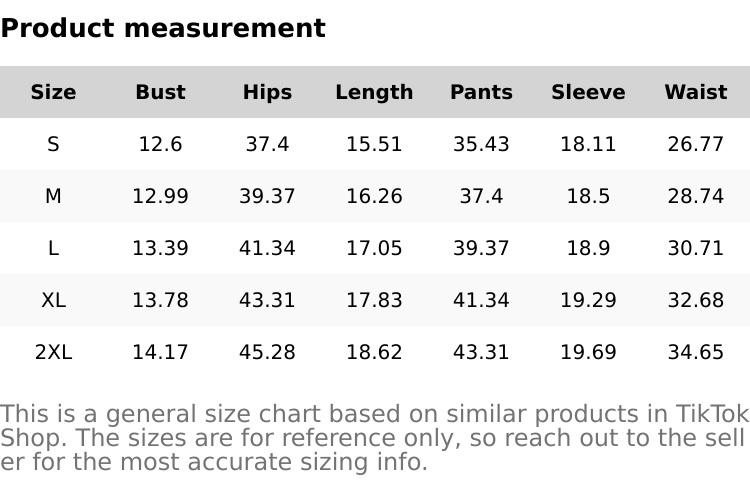The height and width of the screenshot is (498, 750).
Task: Click the L size row label
Action: point(53,248)
